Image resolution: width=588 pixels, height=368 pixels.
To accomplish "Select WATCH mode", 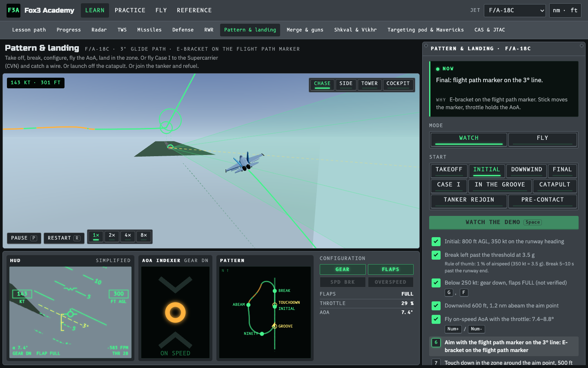I will click(469, 139).
